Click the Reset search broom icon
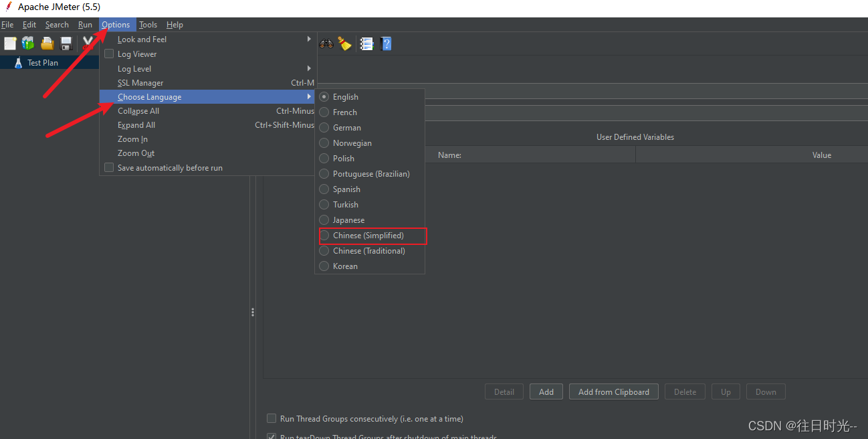 [344, 43]
